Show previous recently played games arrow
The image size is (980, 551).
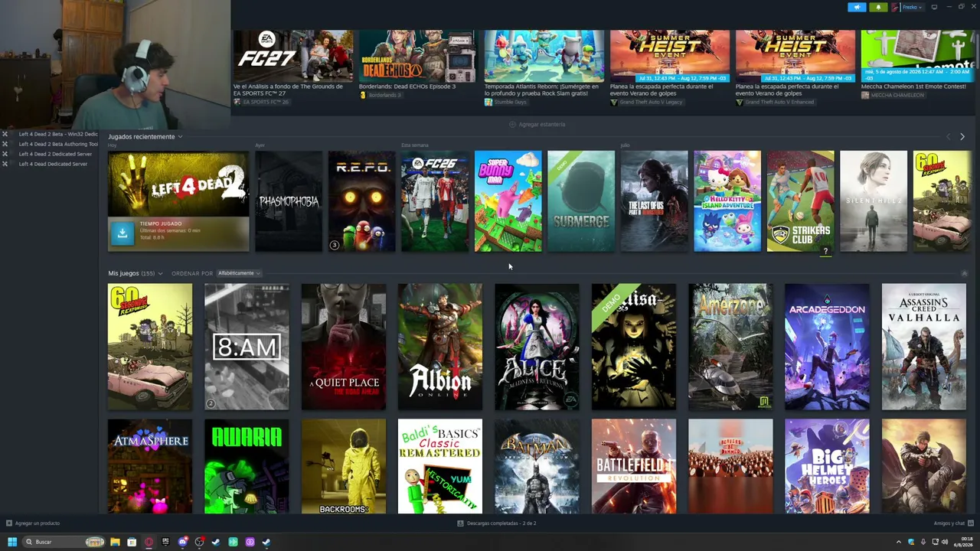tap(948, 137)
